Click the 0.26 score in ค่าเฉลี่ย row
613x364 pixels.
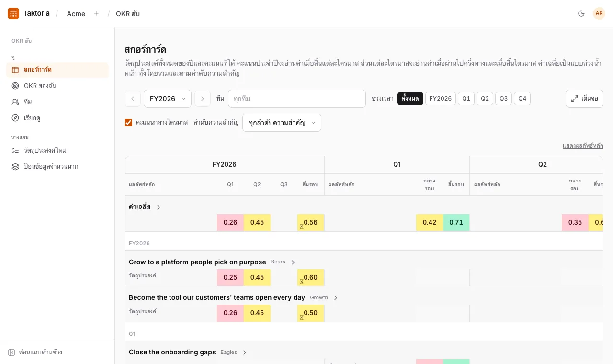coord(230,222)
